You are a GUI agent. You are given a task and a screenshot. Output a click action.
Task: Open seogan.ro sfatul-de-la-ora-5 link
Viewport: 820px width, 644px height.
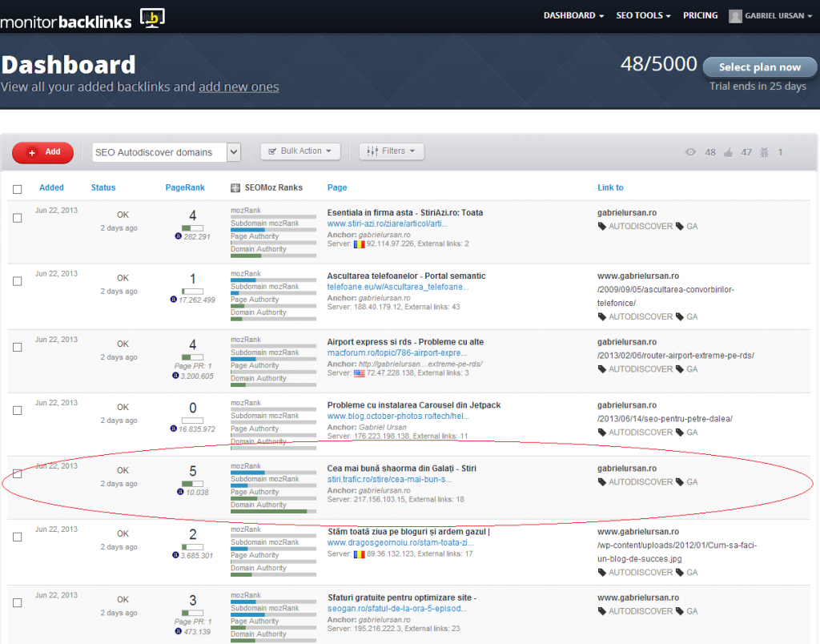pyautogui.click(x=397, y=609)
